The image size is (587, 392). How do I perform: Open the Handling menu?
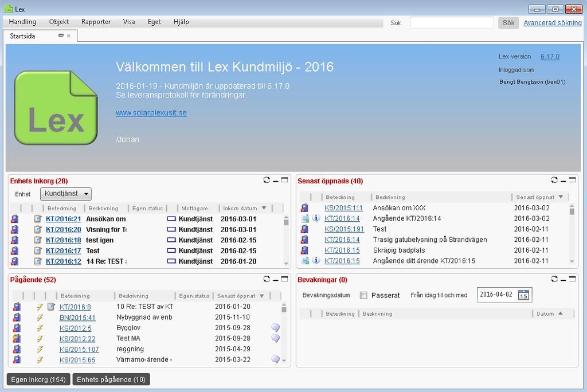[22, 22]
